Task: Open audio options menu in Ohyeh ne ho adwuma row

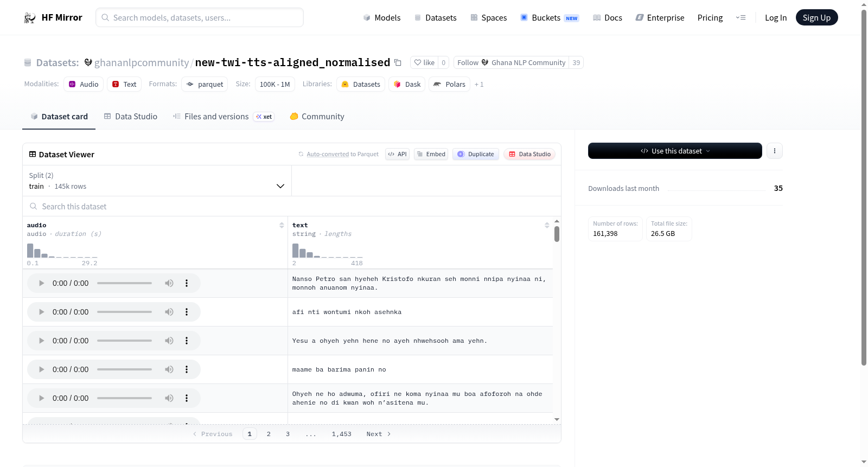Action: click(x=187, y=398)
